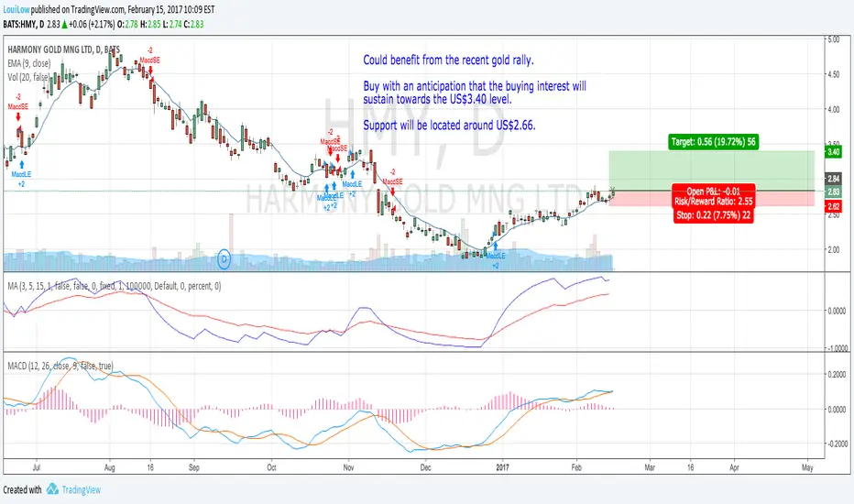Select the MacdSE red arrow marker near July
This screenshot has height=504, width=854.
18,116
